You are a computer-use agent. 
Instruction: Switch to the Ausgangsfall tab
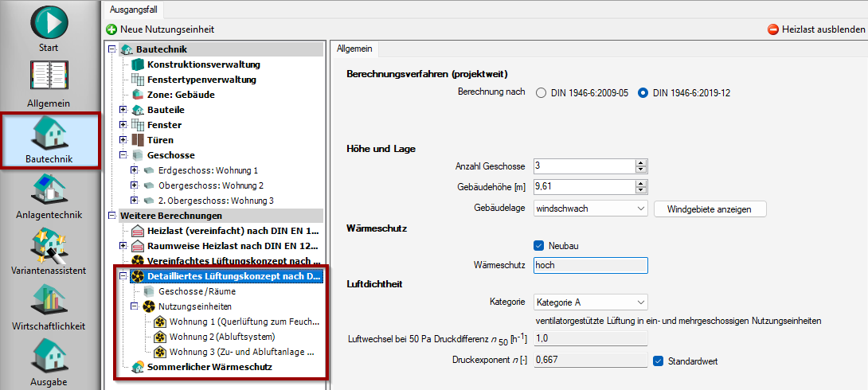pos(133,9)
